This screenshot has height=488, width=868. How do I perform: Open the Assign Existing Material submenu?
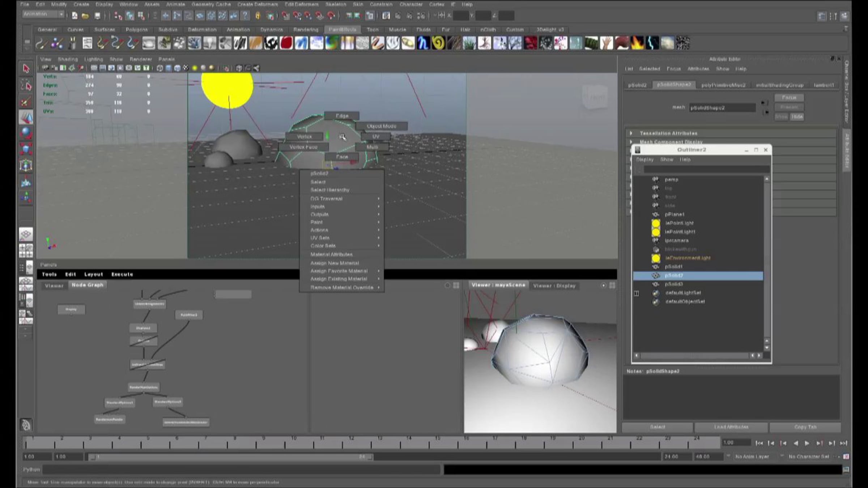click(x=342, y=279)
